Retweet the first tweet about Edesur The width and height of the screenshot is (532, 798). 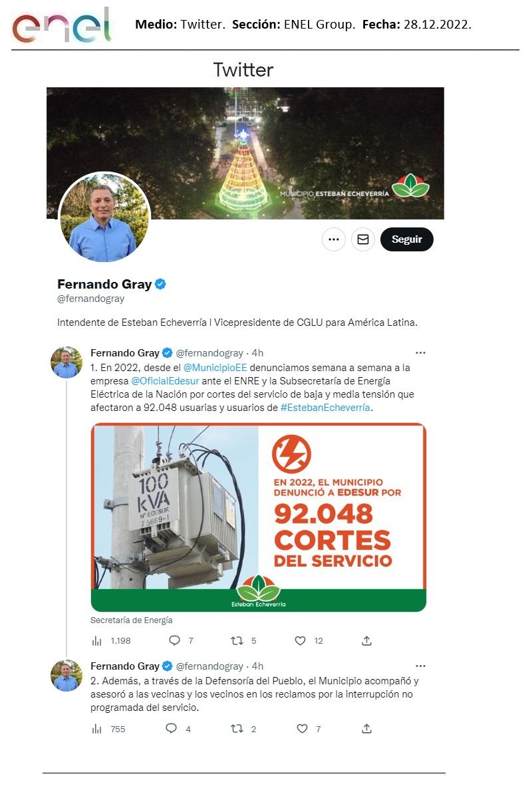[x=237, y=640]
